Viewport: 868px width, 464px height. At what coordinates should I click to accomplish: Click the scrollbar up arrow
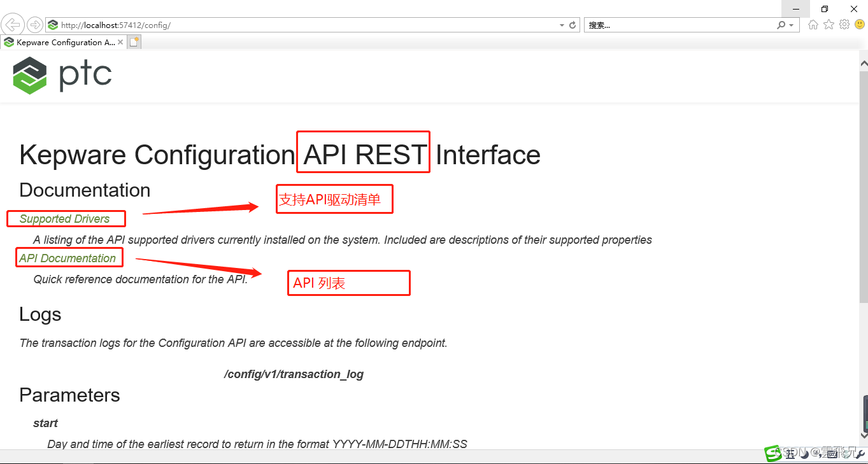864,64
